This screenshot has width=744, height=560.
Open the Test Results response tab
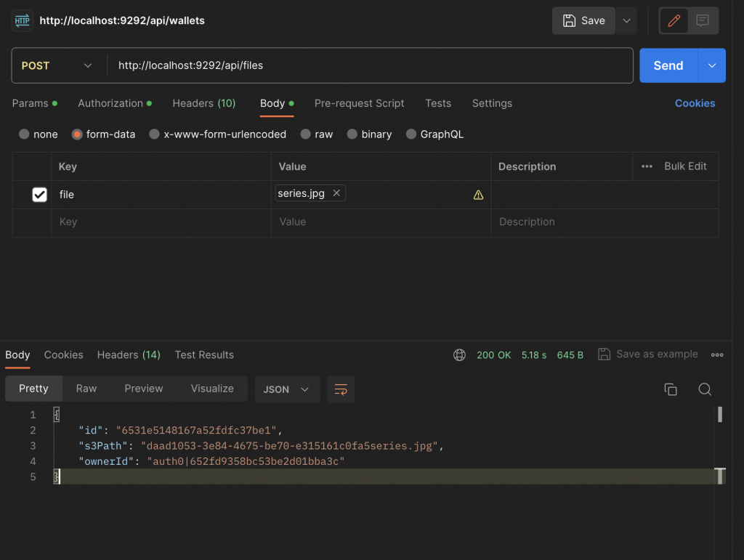click(x=204, y=354)
